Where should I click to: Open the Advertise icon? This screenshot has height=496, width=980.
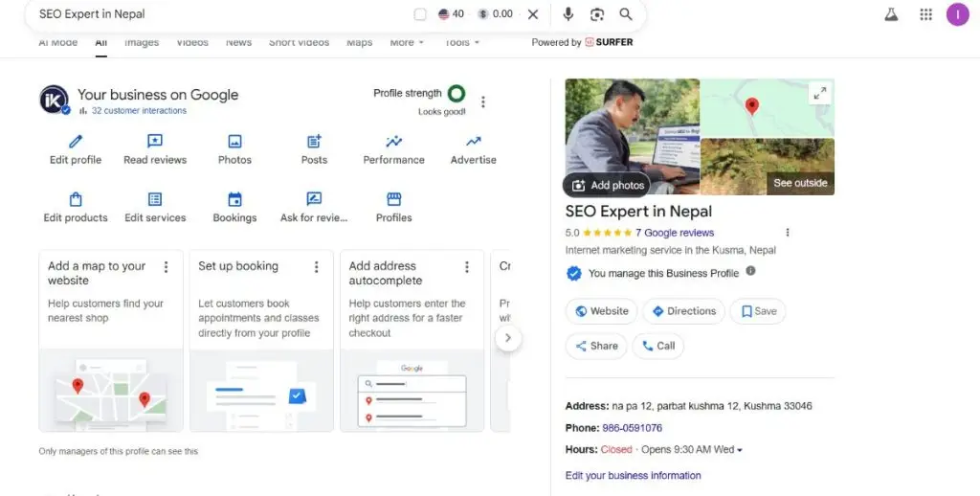(474, 142)
